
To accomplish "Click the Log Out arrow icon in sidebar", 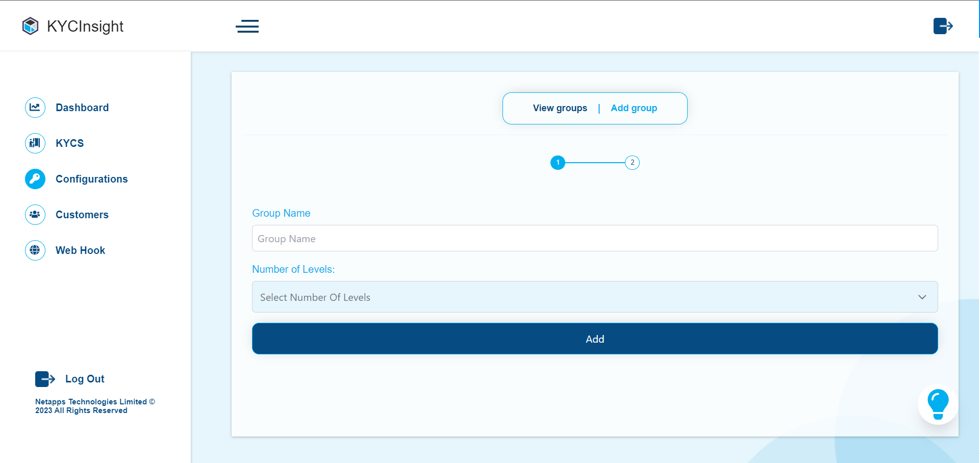I will pyautogui.click(x=45, y=379).
